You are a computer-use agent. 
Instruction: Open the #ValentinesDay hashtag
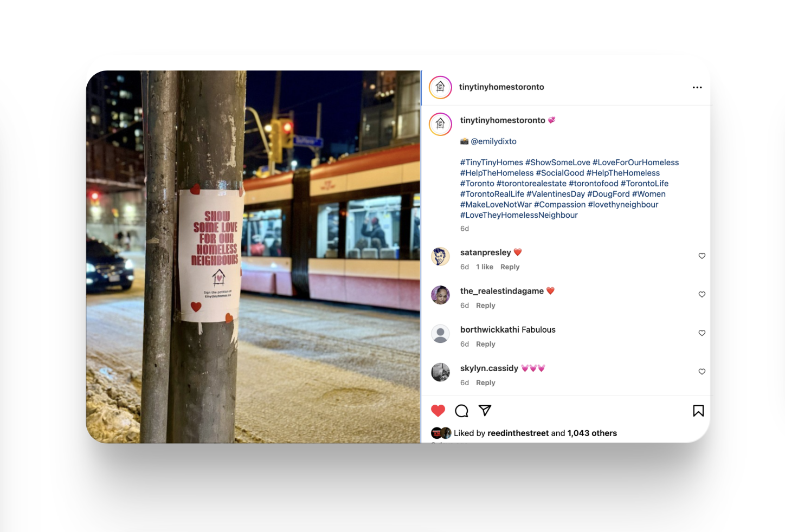click(556, 194)
